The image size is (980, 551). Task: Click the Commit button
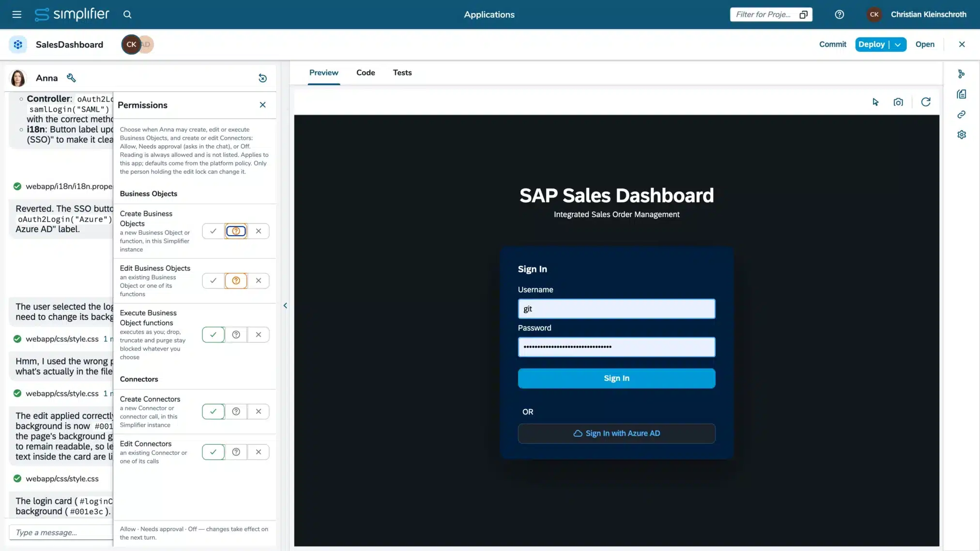[x=832, y=45]
